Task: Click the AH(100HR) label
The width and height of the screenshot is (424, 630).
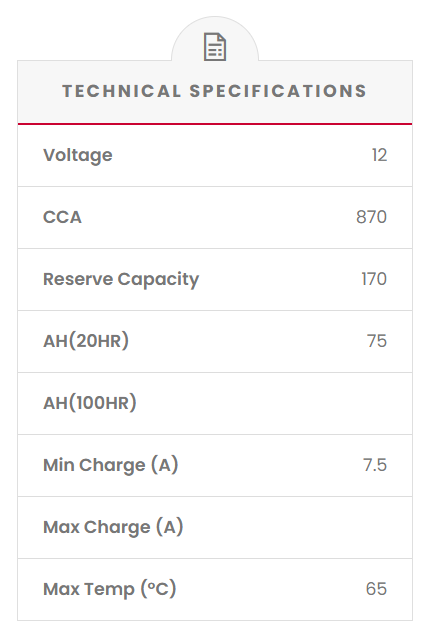Action: 90,403
